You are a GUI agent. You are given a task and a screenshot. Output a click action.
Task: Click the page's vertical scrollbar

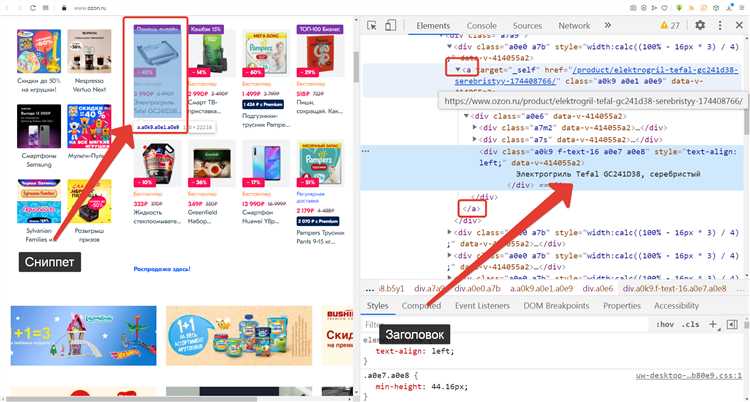tap(356, 67)
